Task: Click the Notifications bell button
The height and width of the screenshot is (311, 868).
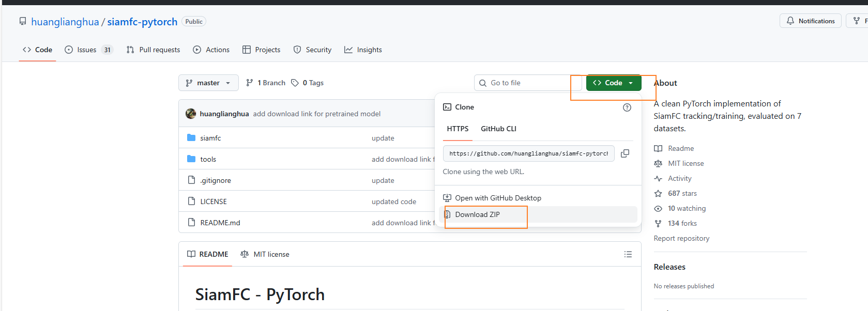Action: [x=811, y=21]
